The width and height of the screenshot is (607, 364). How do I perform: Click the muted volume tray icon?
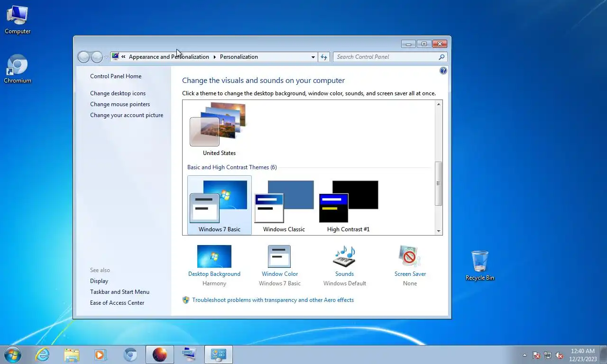pyautogui.click(x=559, y=355)
